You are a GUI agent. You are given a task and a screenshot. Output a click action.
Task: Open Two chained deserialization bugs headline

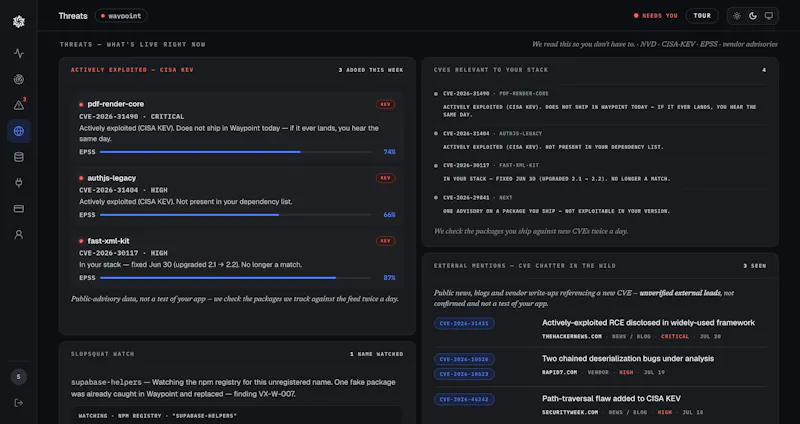point(628,359)
